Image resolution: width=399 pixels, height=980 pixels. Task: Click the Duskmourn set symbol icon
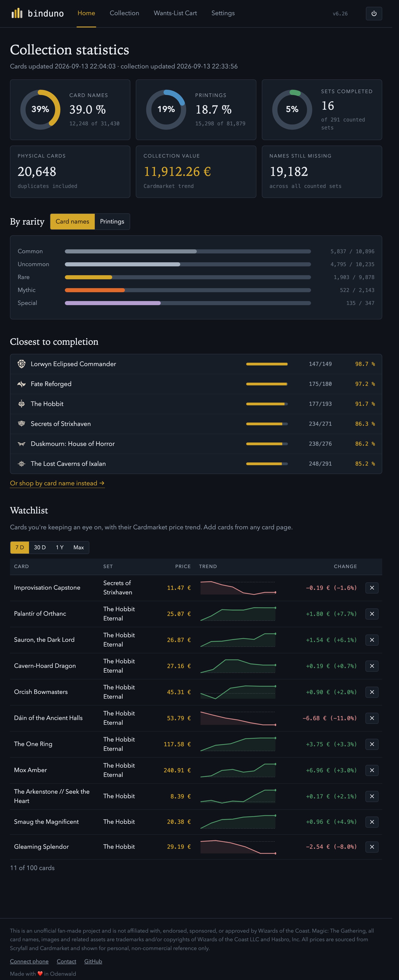click(22, 444)
